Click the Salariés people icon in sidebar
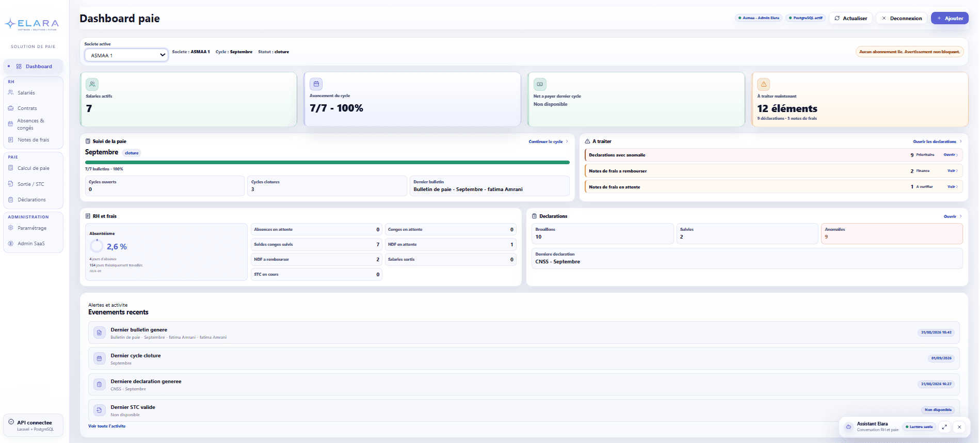The width and height of the screenshot is (980, 443). 11,93
